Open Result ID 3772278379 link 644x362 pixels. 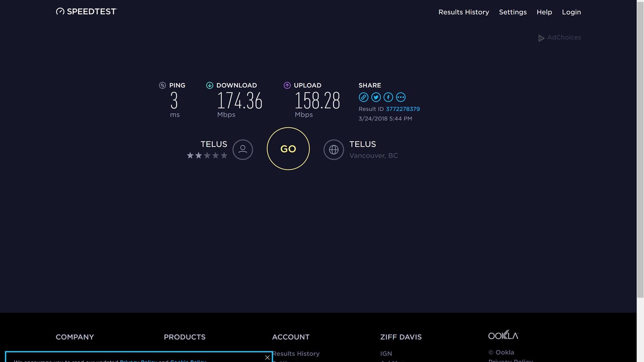403,109
